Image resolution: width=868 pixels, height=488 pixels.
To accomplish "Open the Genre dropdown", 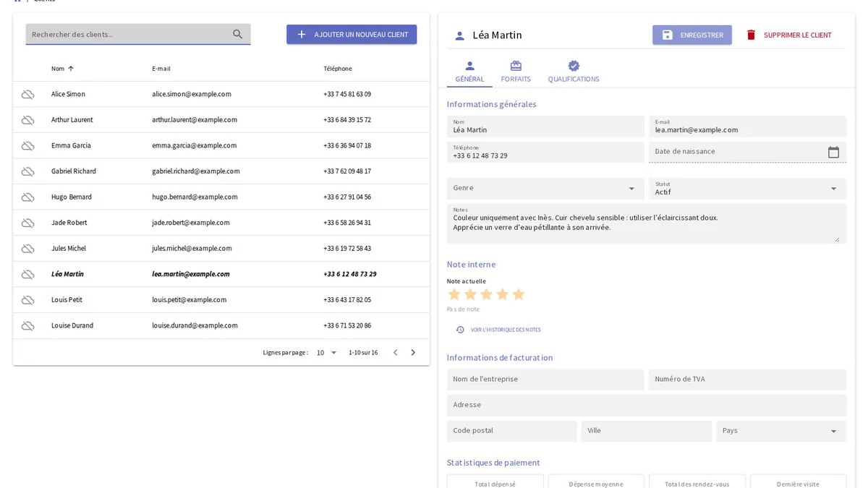I will 545,189.
